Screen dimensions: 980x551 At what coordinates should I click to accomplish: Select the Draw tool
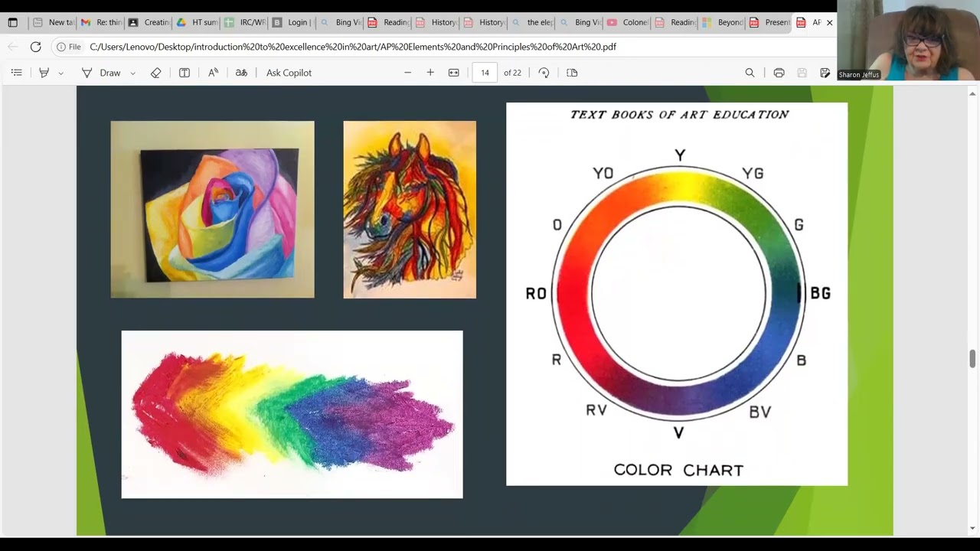point(101,73)
